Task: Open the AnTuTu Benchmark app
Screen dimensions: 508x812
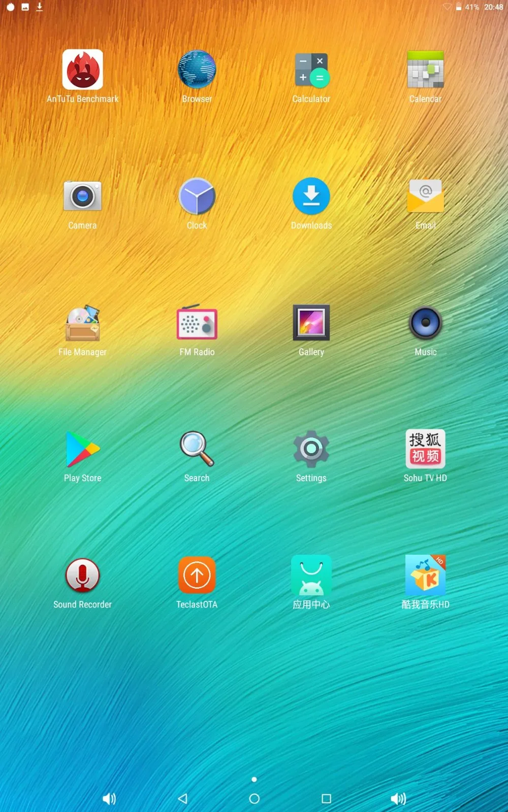Action: (x=83, y=70)
